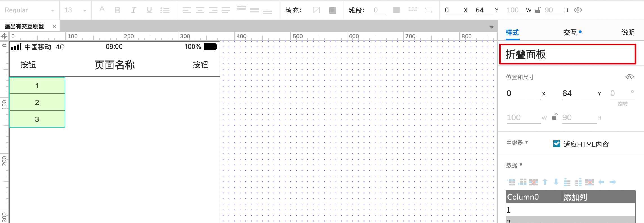Click the 中国移动 4G status text
Image resolution: width=644 pixels, height=223 pixels.
(44, 47)
